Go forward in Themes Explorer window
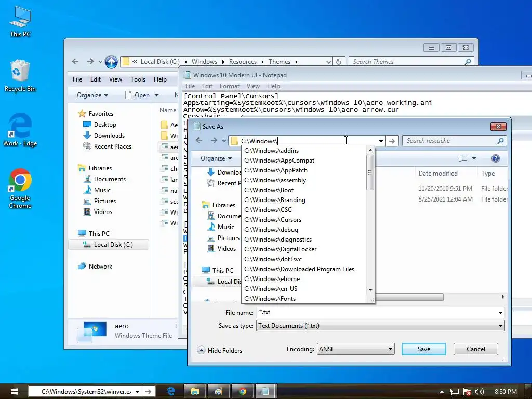Screen dimensions: 532x399 (90, 61)
